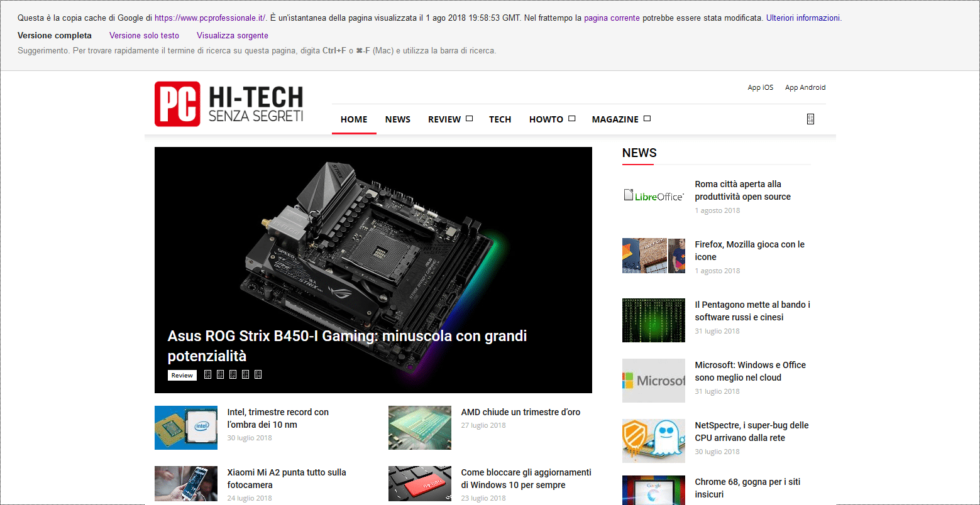Screen dimensions: 980x505
Task: Go to the TECH menu section
Action: coord(500,119)
